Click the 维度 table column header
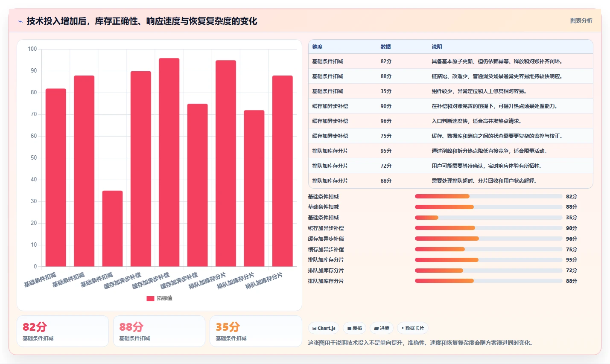The height and width of the screenshot is (364, 610). click(317, 47)
